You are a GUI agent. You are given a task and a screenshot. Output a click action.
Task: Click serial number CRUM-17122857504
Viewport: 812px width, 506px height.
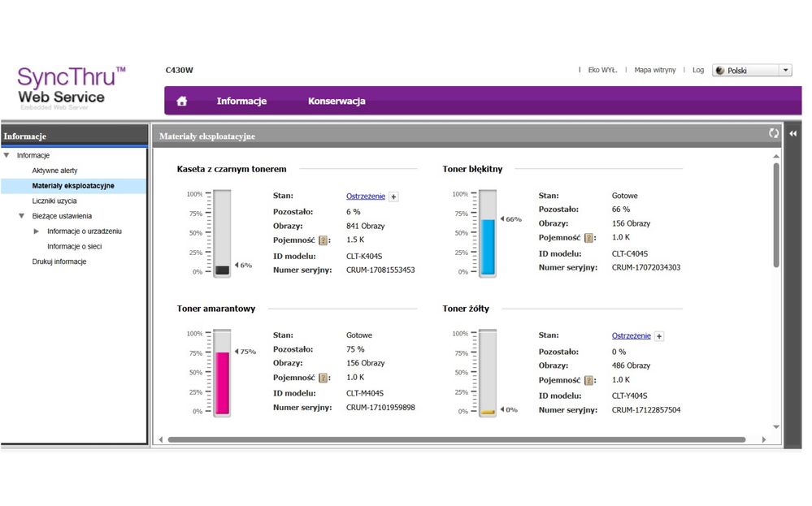(x=645, y=410)
